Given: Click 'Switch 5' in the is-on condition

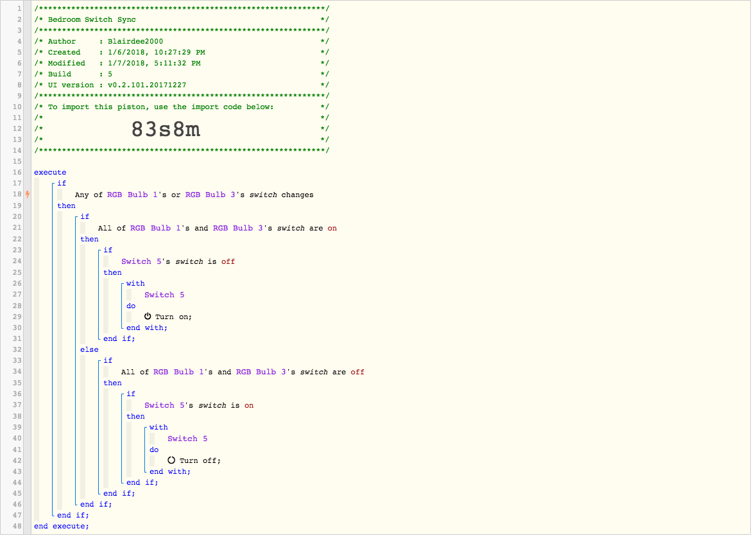Looking at the screenshot, I should point(164,405).
